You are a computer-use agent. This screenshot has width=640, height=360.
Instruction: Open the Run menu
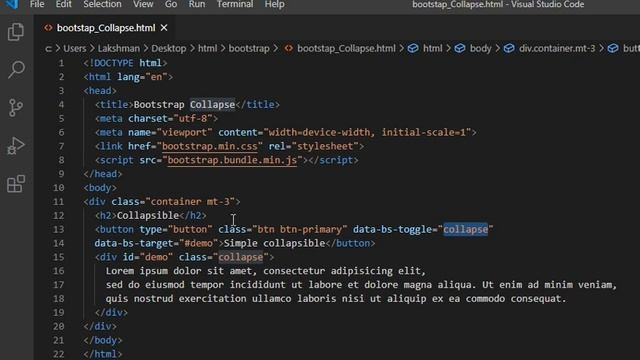197,4
